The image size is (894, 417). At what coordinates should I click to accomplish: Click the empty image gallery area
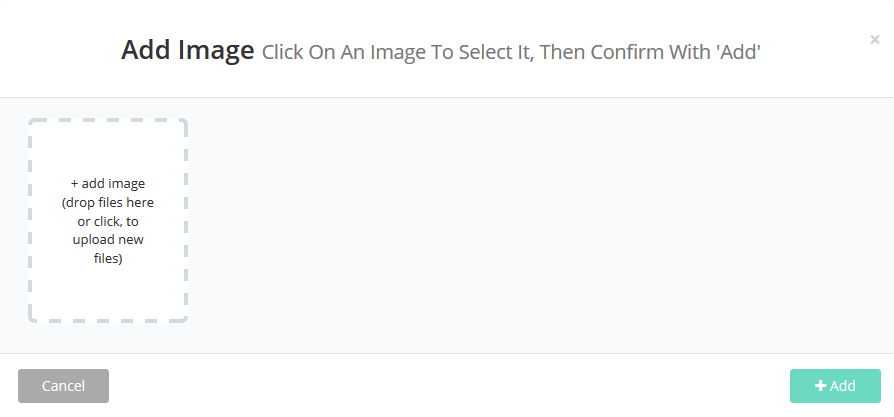(x=540, y=225)
